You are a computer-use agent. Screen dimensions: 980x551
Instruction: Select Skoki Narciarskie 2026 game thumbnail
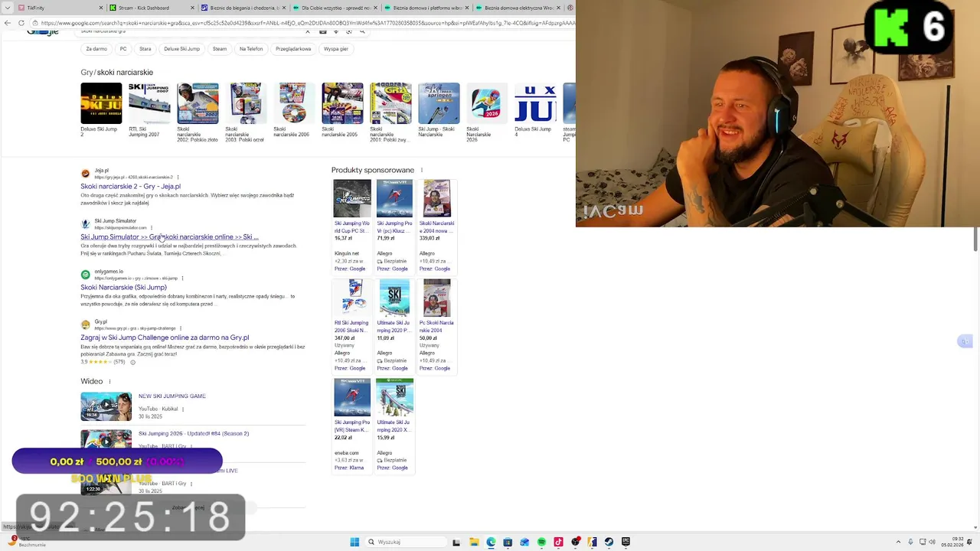[487, 103]
